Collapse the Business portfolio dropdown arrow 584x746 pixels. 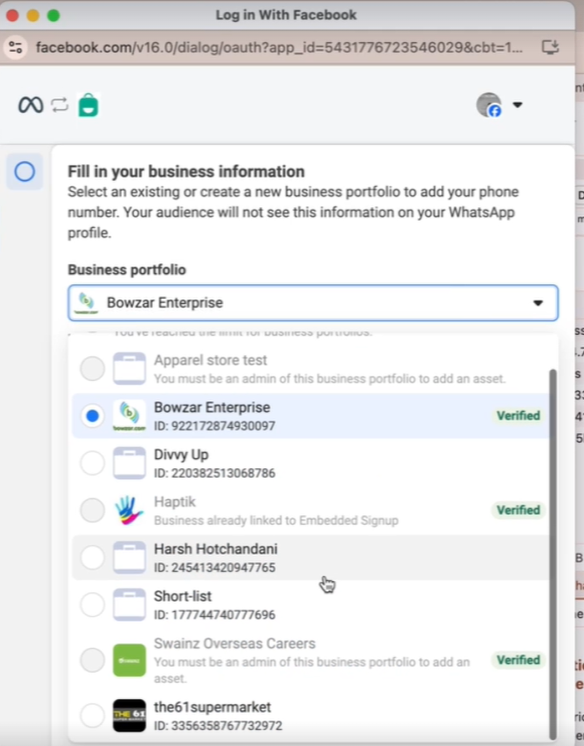coord(538,303)
